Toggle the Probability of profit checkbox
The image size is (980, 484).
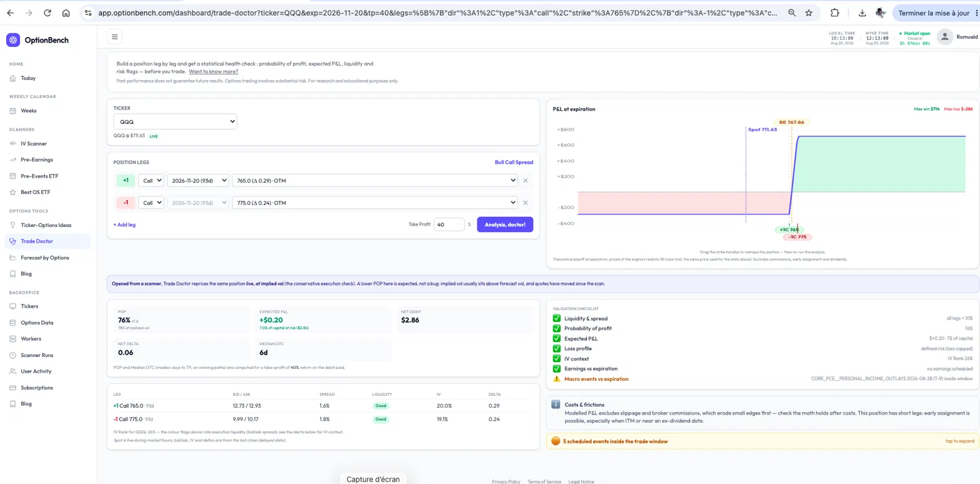point(557,328)
